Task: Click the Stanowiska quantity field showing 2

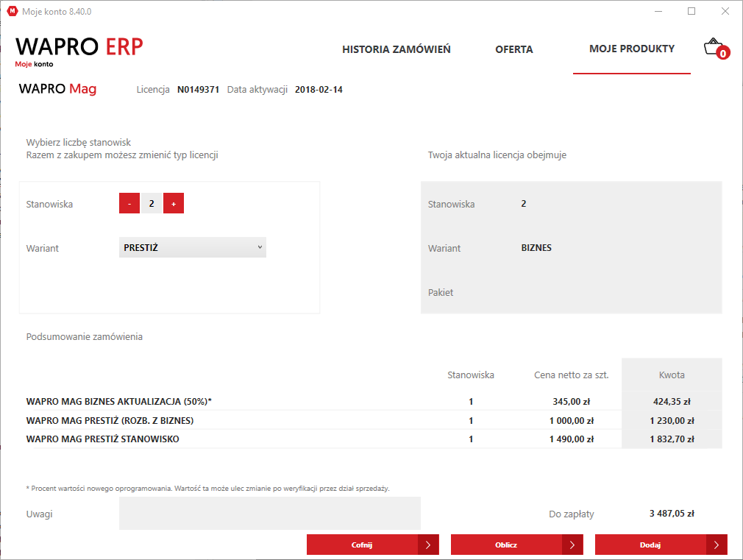Action: pyautogui.click(x=152, y=203)
